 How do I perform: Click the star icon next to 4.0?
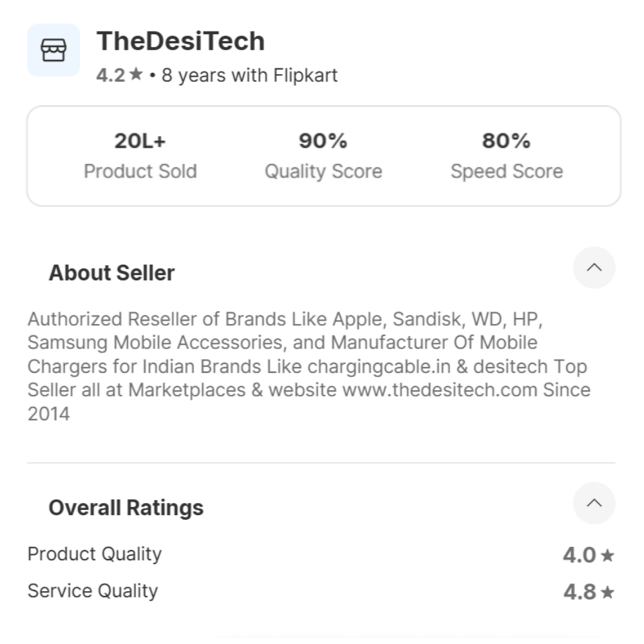pos(607,555)
